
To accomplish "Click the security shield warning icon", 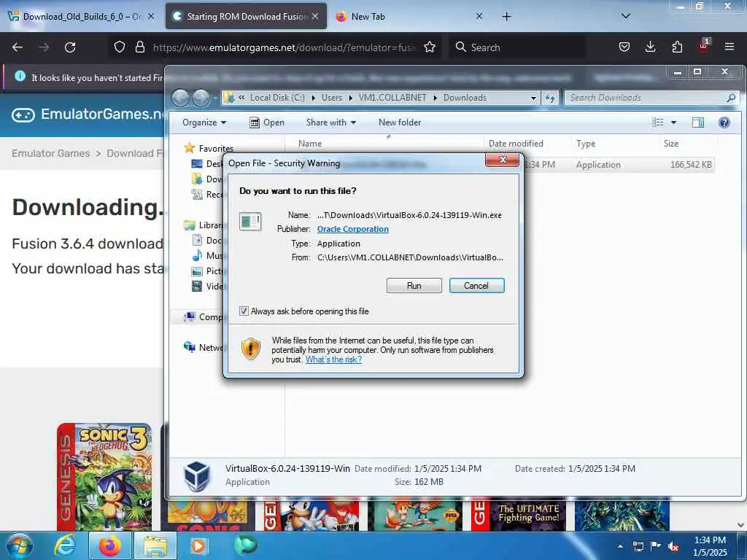I will [251, 349].
